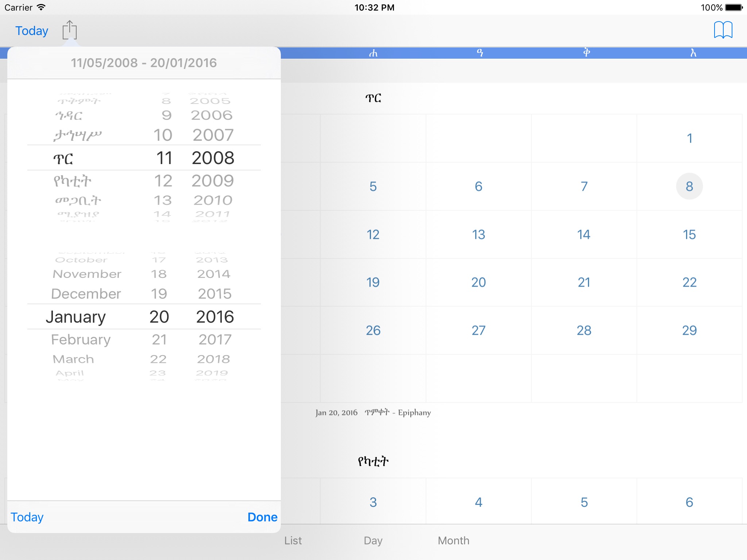
Task: Choose 2009 in the Ethiopian year wheel
Action: [213, 181]
